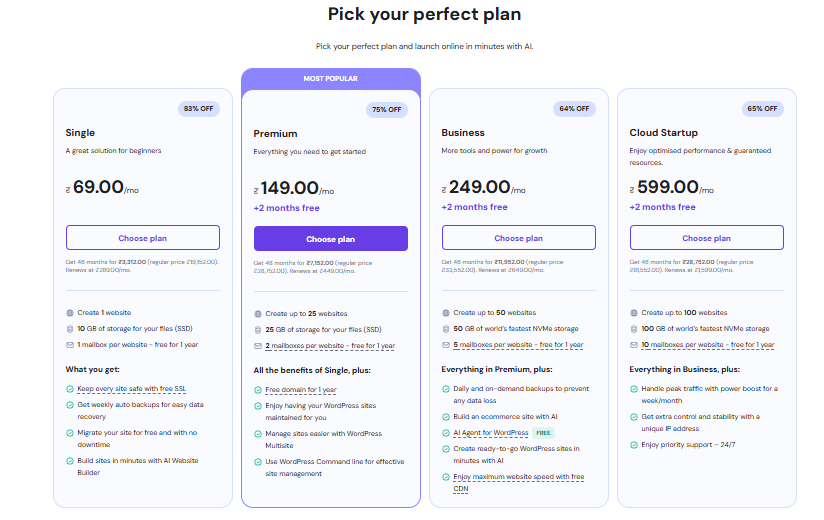Choose the Cloud Startup plan
824x520 pixels.
[x=707, y=238]
